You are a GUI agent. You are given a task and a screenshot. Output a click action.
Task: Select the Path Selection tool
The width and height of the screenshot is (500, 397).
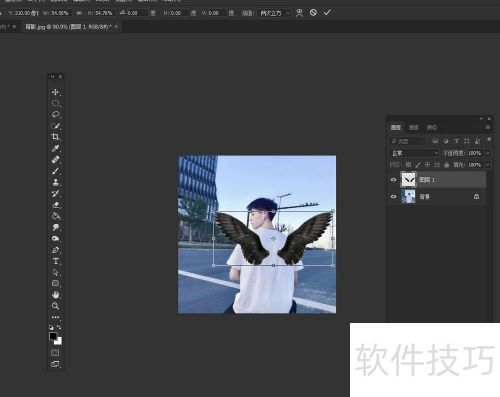point(55,272)
